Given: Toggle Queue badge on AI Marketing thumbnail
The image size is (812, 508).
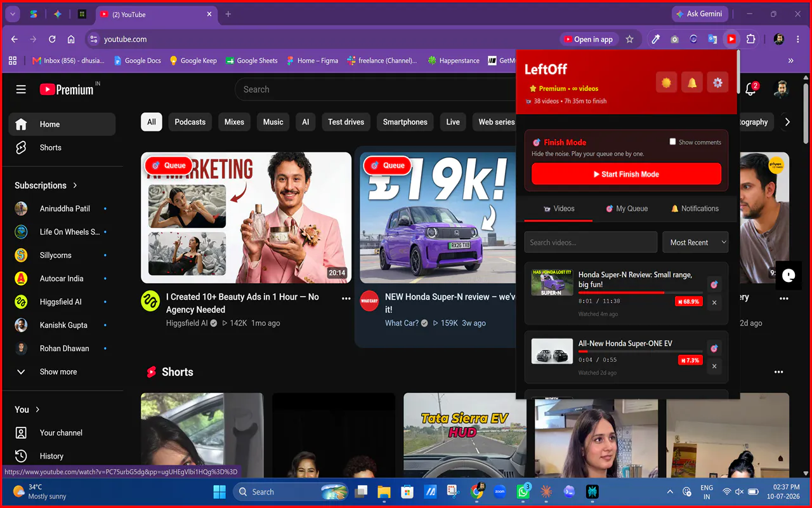Looking at the screenshot, I should point(169,165).
